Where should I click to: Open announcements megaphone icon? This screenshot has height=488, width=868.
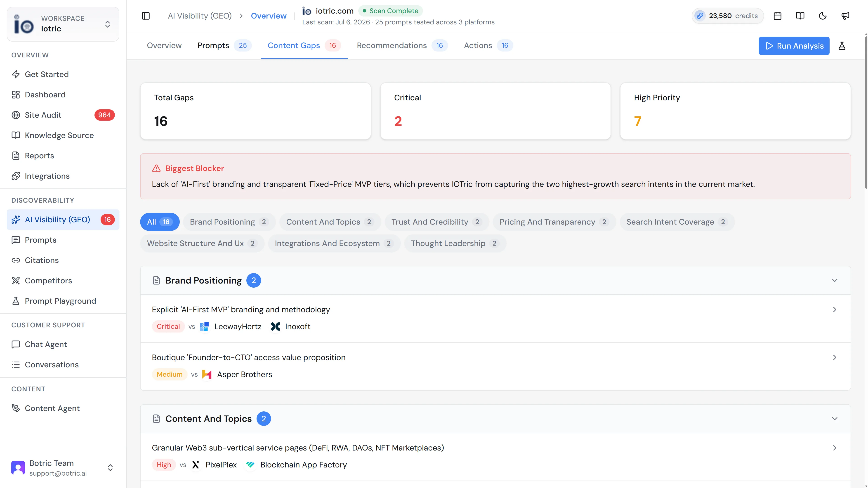coord(845,16)
